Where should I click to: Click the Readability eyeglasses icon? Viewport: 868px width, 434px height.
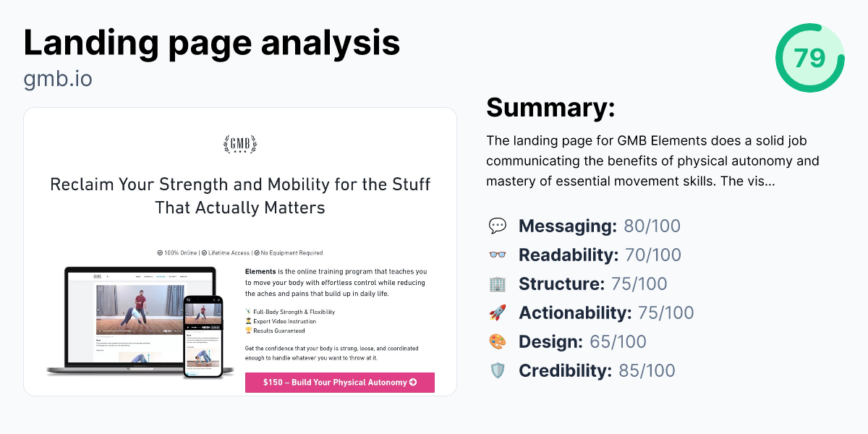tap(497, 255)
